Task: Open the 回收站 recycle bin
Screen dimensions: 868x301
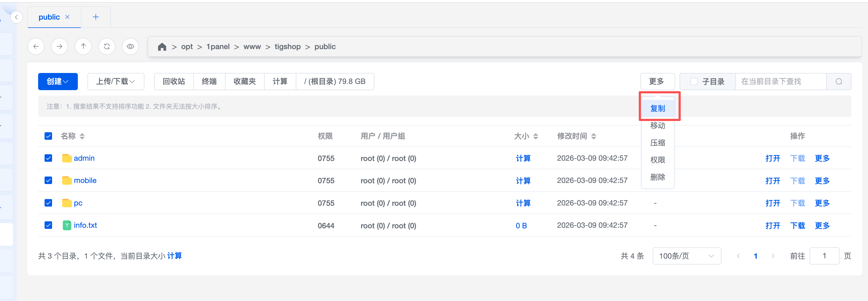Action: tap(174, 82)
